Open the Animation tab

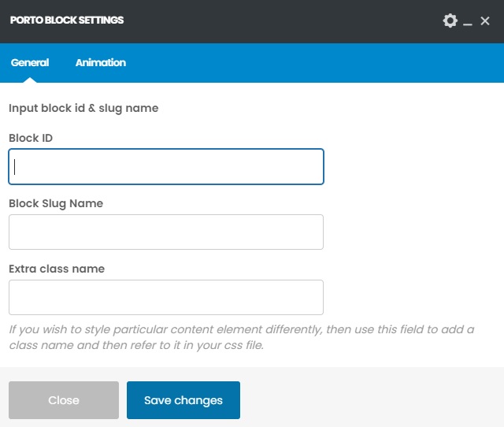point(100,63)
